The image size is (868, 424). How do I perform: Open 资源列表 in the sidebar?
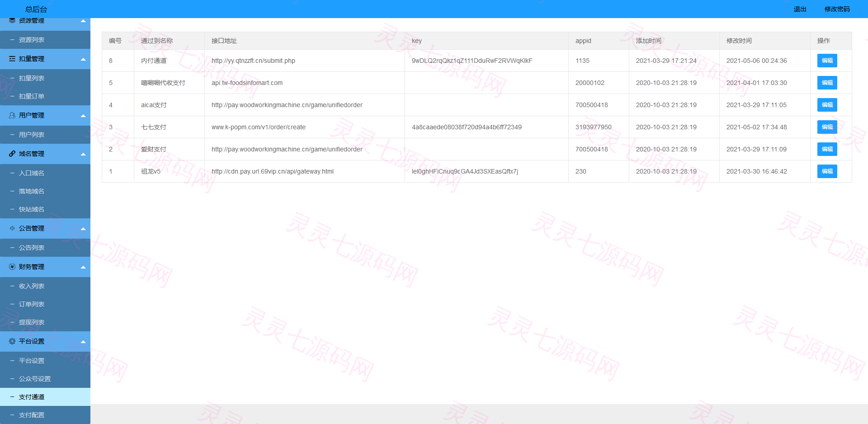tap(45, 40)
